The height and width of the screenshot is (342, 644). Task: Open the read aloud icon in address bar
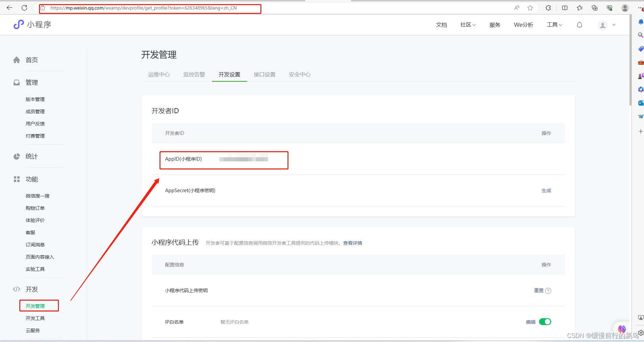(517, 8)
